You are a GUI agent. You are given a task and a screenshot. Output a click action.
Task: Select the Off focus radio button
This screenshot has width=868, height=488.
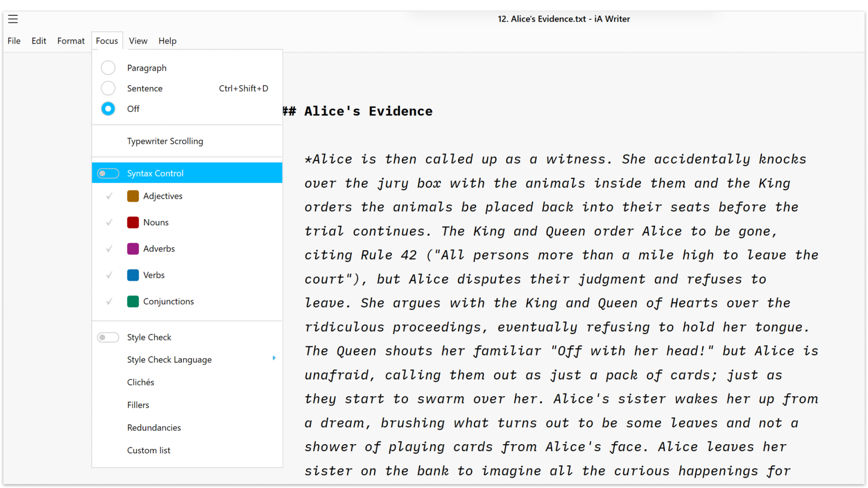[x=108, y=109]
